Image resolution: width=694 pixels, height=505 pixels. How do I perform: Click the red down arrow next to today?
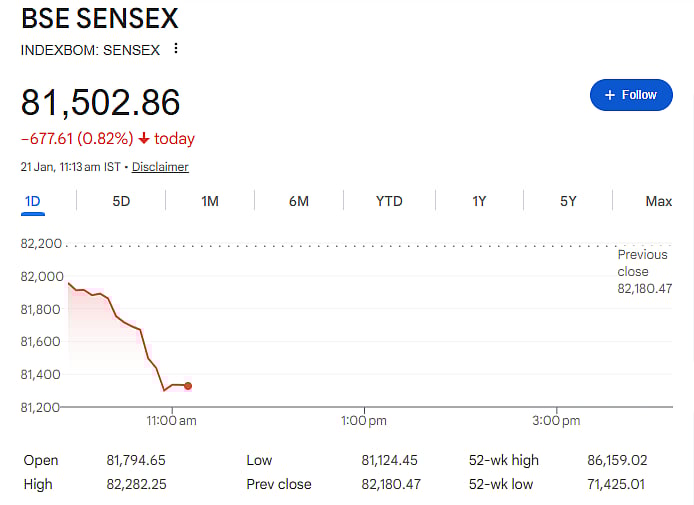(x=144, y=139)
